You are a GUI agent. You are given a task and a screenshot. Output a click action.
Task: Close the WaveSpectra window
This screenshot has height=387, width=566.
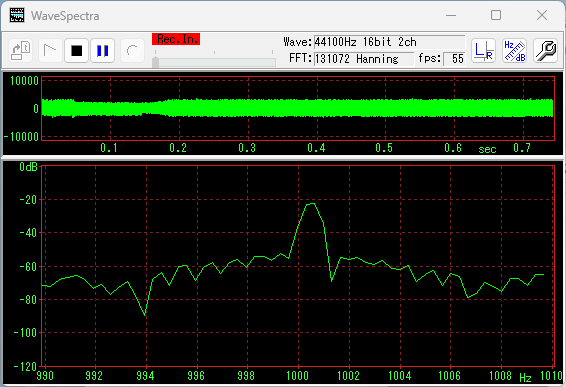pos(542,15)
